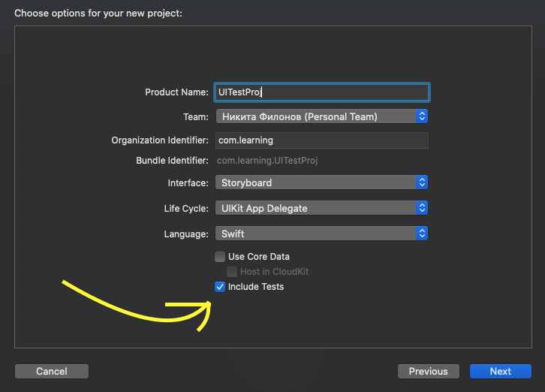Image resolution: width=545 pixels, height=392 pixels.
Task: Enable the Use Core Data checkbox
Action: [x=220, y=257]
